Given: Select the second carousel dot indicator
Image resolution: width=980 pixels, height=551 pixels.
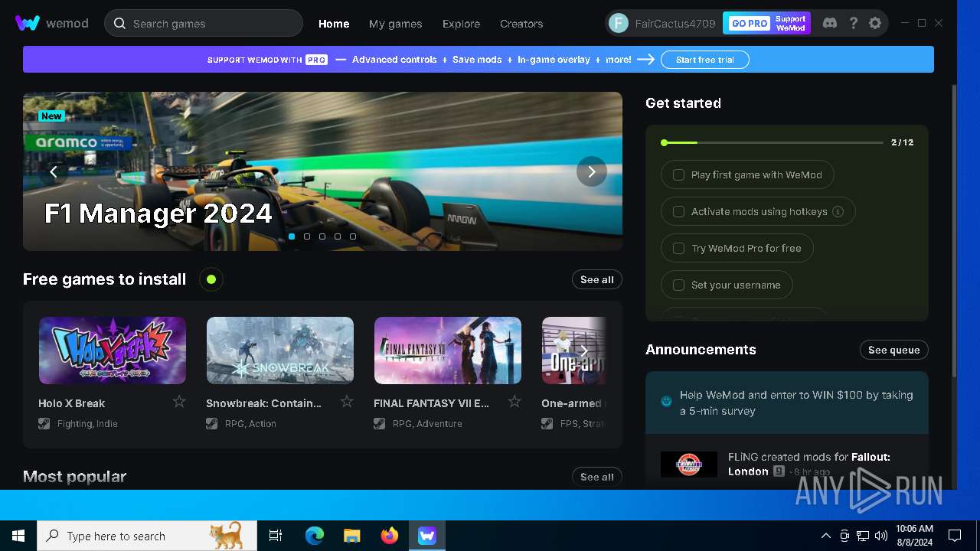Looking at the screenshot, I should (x=307, y=236).
